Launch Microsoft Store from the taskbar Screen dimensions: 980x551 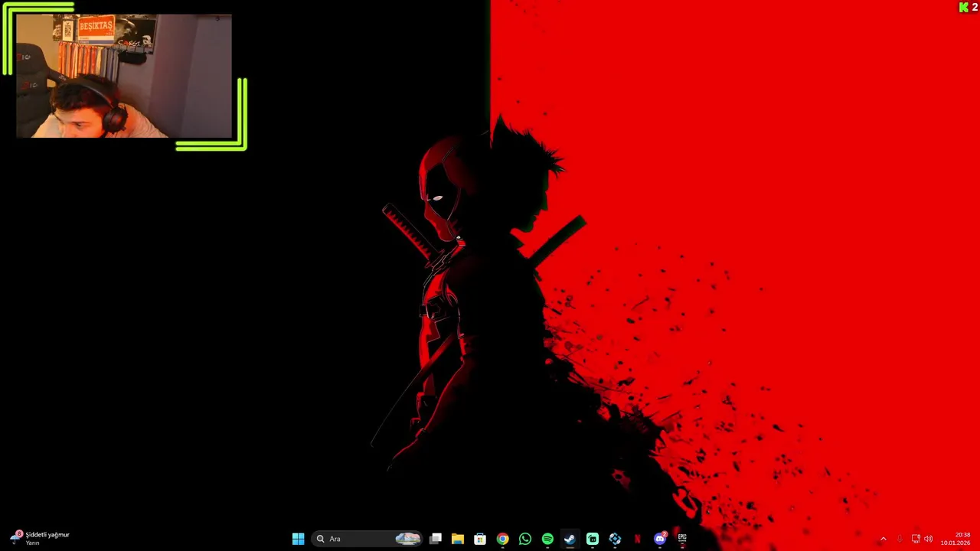(x=480, y=539)
